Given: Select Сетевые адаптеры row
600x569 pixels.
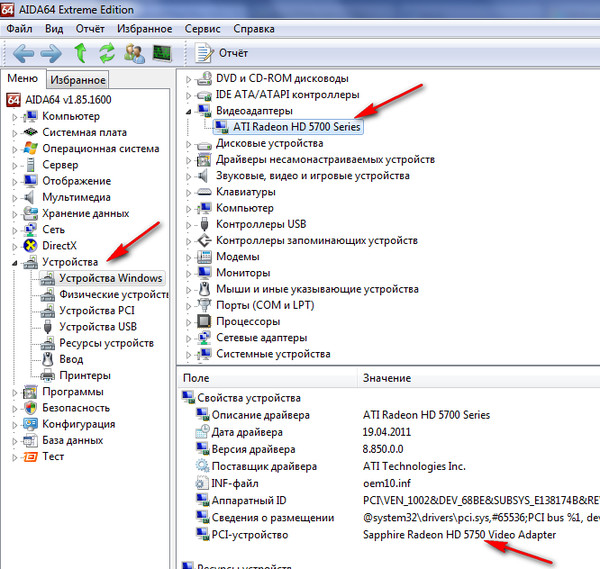Looking at the screenshot, I should [x=261, y=337].
